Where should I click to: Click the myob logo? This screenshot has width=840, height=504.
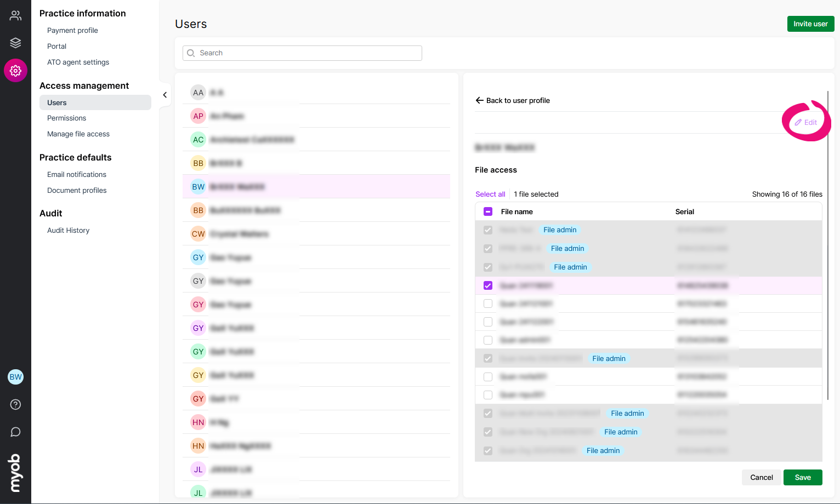(x=15, y=473)
